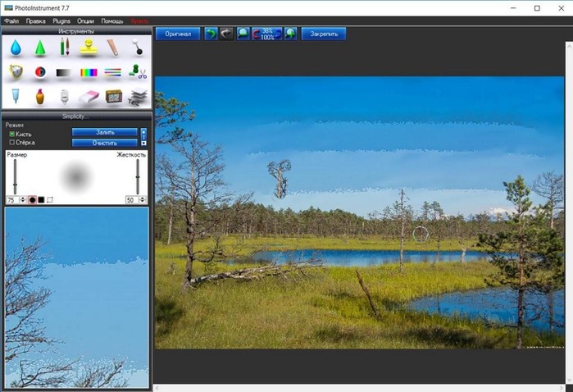Viewport: 573px width, 392px height.
Task: Undo with the green left arrow
Action: click(x=211, y=34)
